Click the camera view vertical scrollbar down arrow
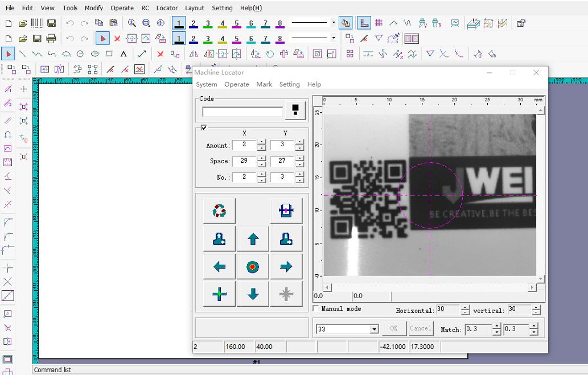The image size is (588, 375). (x=540, y=279)
